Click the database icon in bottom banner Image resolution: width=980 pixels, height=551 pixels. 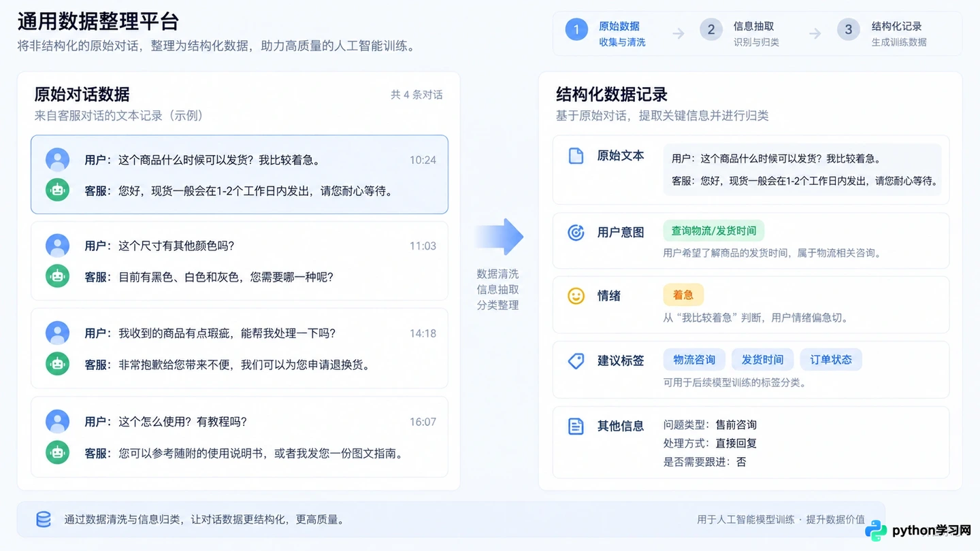(x=44, y=520)
